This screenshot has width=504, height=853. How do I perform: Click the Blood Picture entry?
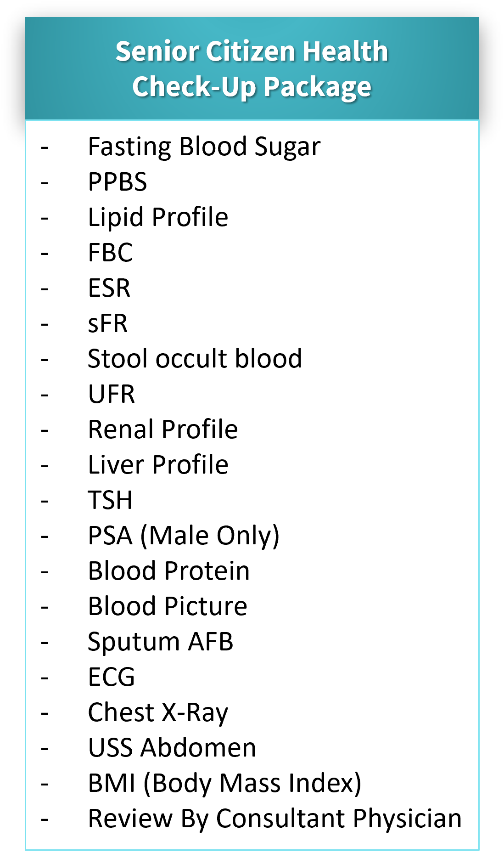click(168, 606)
